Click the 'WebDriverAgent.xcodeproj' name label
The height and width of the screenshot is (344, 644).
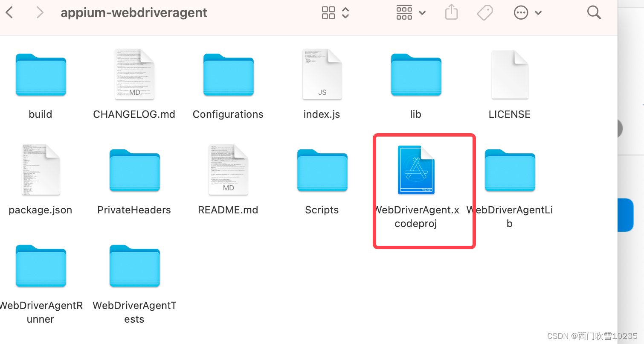[416, 217]
